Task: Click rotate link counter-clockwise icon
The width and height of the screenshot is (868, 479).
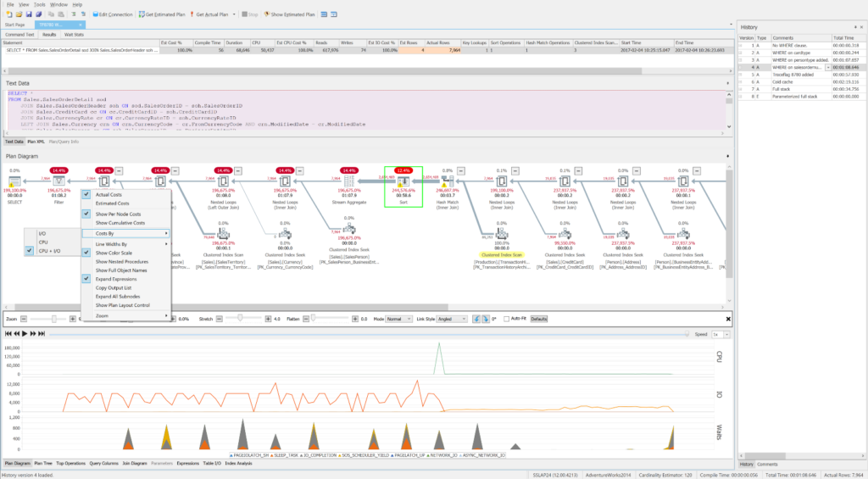Action: [476, 319]
